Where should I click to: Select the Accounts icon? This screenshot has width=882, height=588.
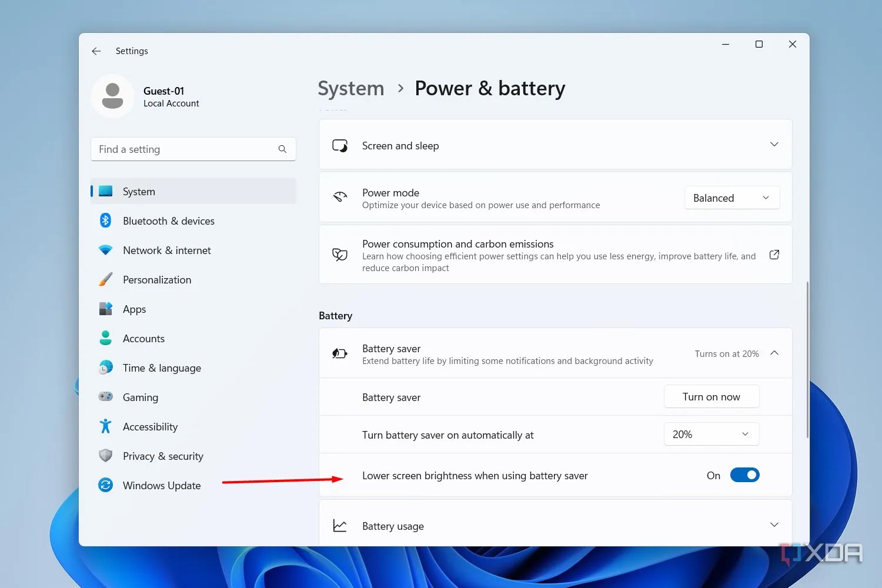[x=105, y=338]
